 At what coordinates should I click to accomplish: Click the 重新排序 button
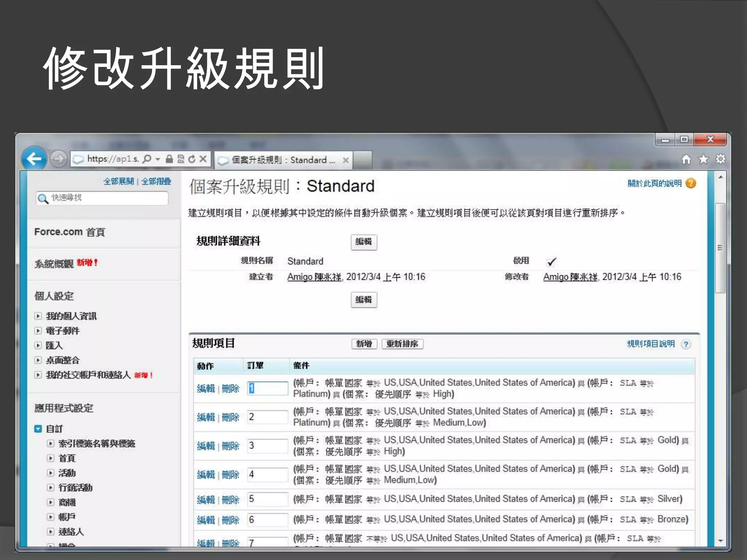point(402,344)
